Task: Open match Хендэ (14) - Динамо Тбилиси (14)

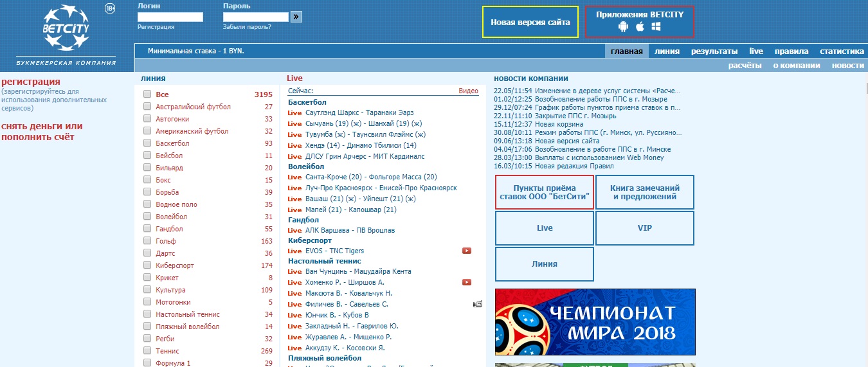Action: click(x=361, y=146)
